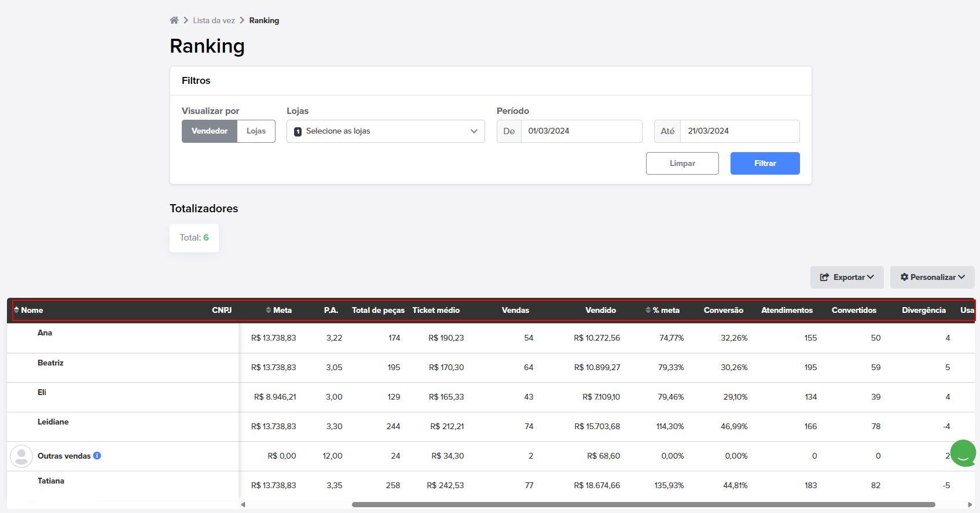Select the Beatriz row name

coord(50,363)
